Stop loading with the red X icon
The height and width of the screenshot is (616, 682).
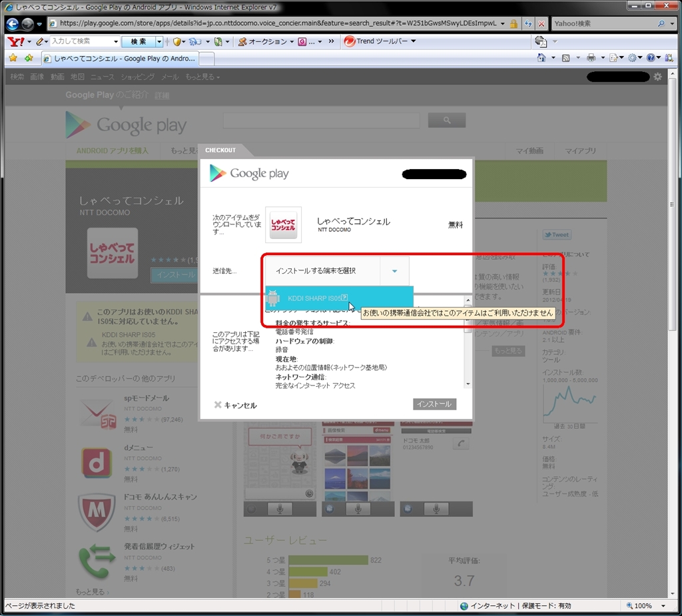[541, 23]
